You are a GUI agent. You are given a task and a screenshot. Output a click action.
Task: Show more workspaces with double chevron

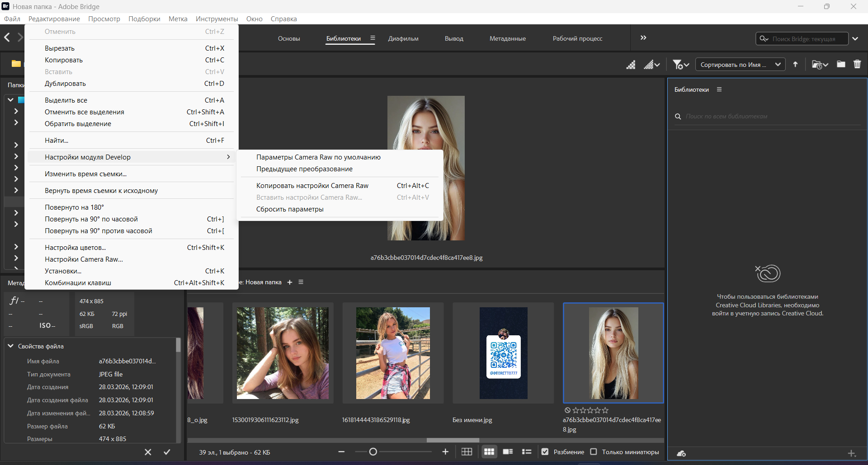click(643, 38)
